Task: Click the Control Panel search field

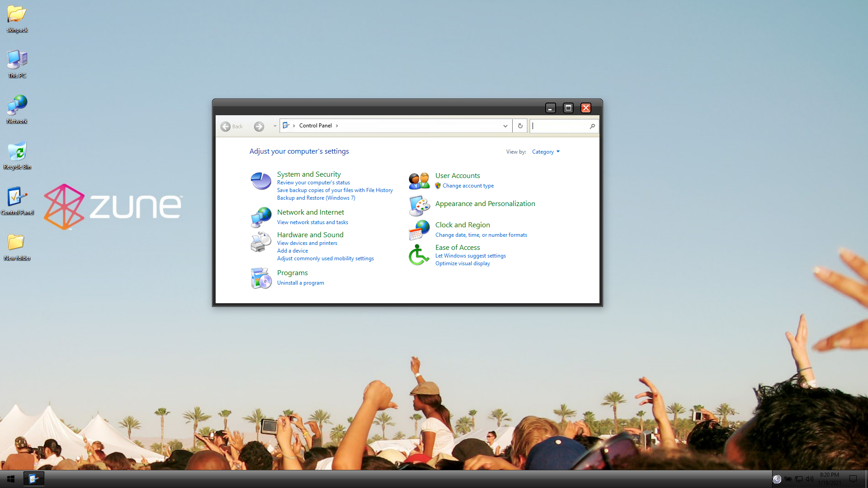Action: click(x=560, y=126)
